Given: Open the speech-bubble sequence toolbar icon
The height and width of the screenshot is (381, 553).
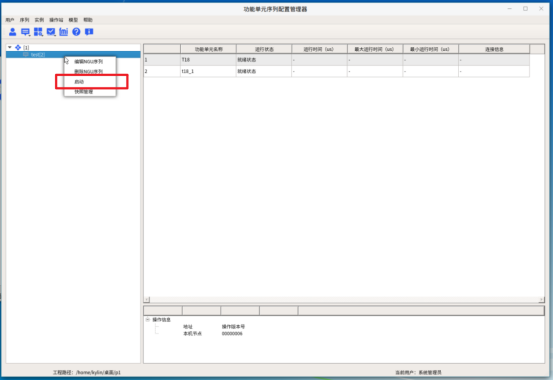Looking at the screenshot, I should [x=25, y=32].
